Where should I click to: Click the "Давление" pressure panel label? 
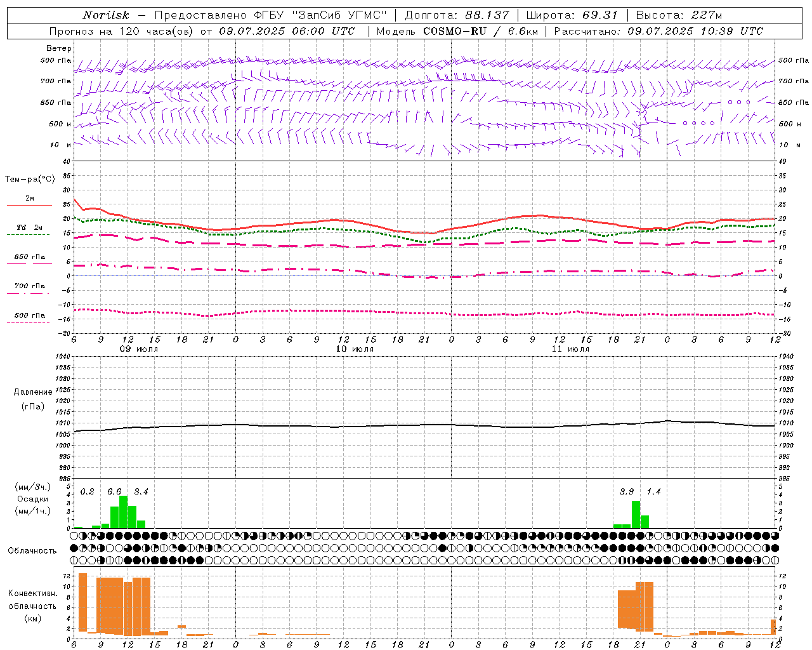(33, 392)
